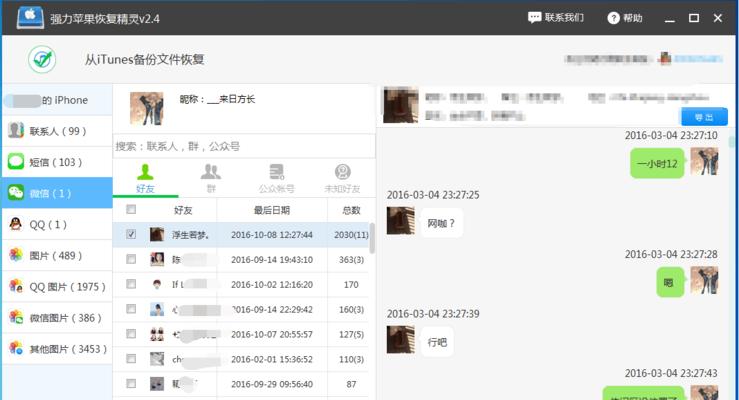Click the 嗯 message bubble
Screen dimensions: 739x400
(670, 282)
